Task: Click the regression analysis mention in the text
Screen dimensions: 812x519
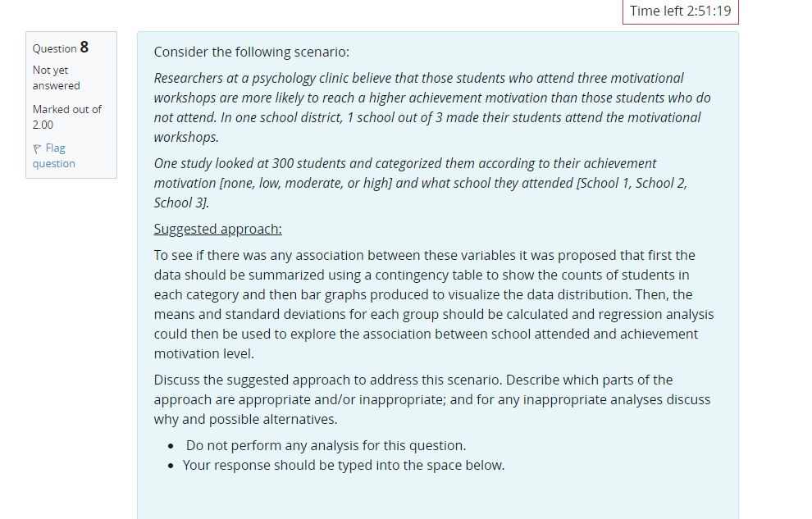Action: (x=673, y=314)
